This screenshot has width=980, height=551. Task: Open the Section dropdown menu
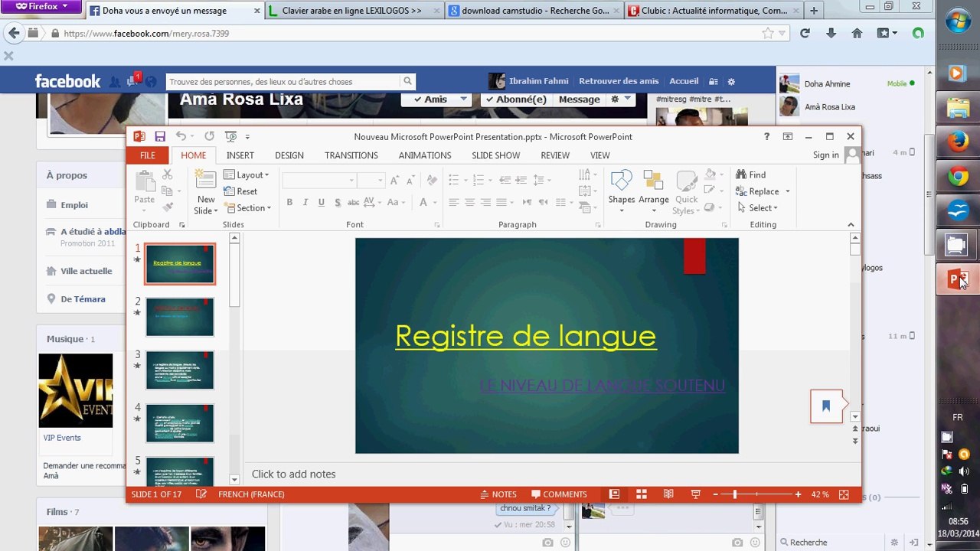[247, 208]
